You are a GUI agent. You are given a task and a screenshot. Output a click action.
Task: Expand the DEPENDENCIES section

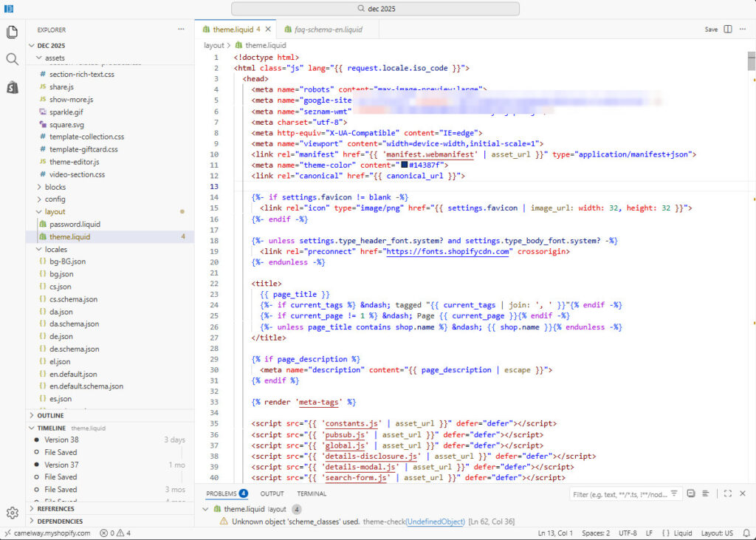60,522
